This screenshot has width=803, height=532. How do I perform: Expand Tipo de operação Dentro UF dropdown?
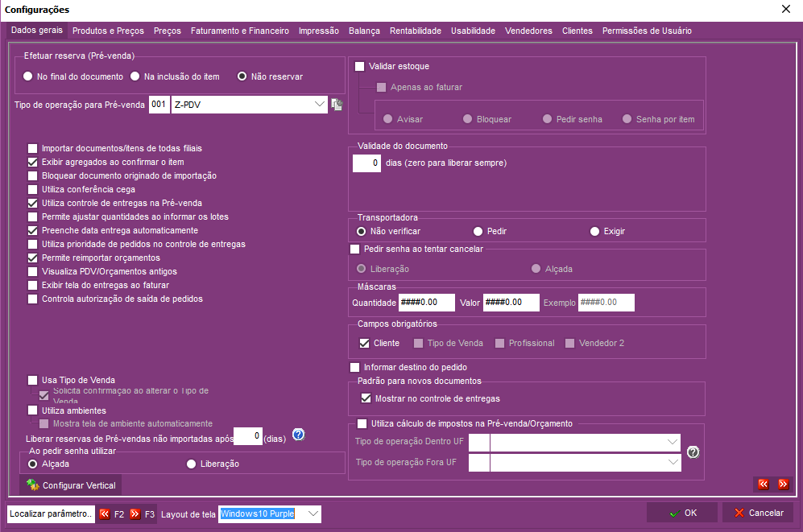673,442
